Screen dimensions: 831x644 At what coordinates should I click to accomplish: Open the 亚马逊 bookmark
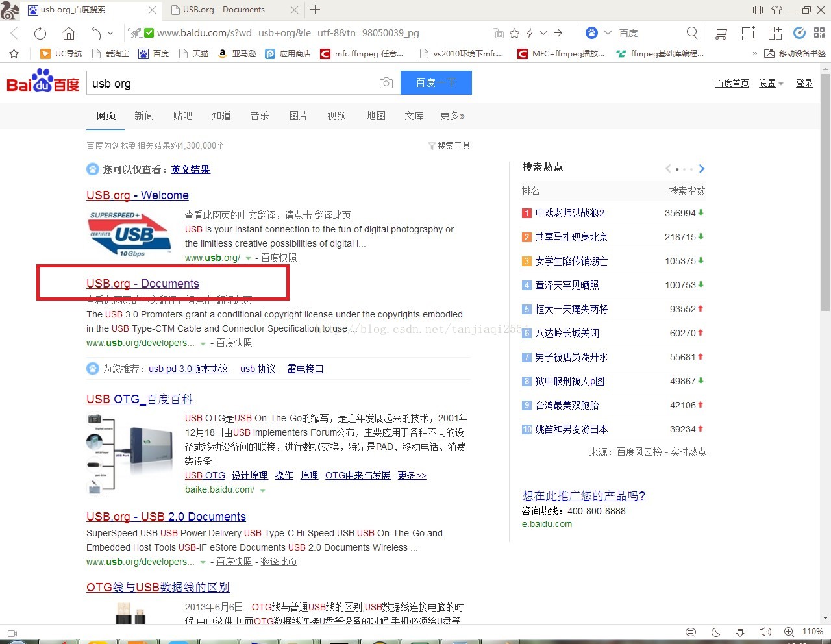click(237, 54)
